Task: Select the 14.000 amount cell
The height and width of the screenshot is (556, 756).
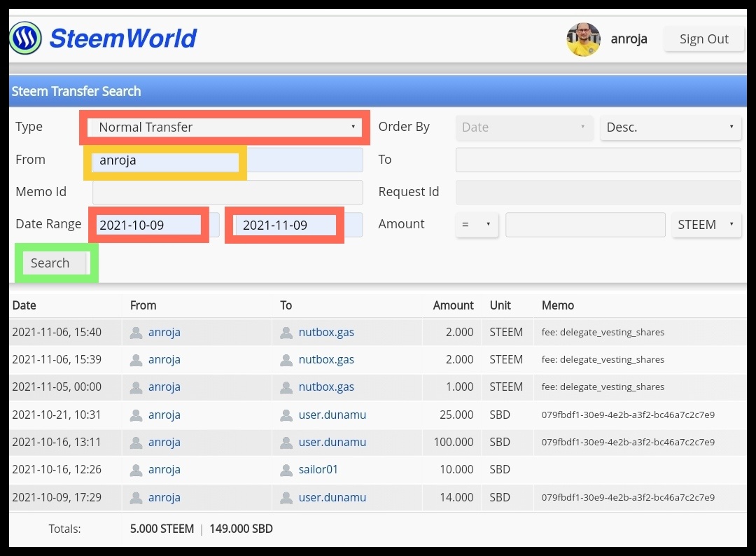Action: click(456, 497)
